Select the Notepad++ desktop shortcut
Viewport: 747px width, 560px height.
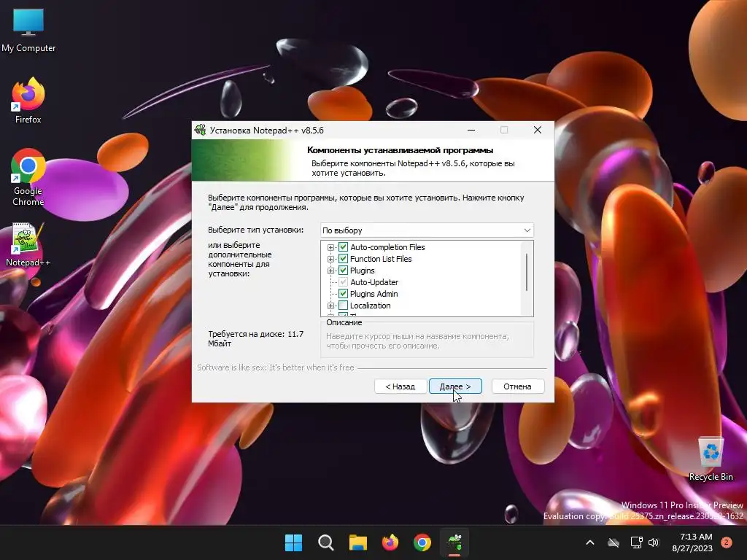click(28, 245)
